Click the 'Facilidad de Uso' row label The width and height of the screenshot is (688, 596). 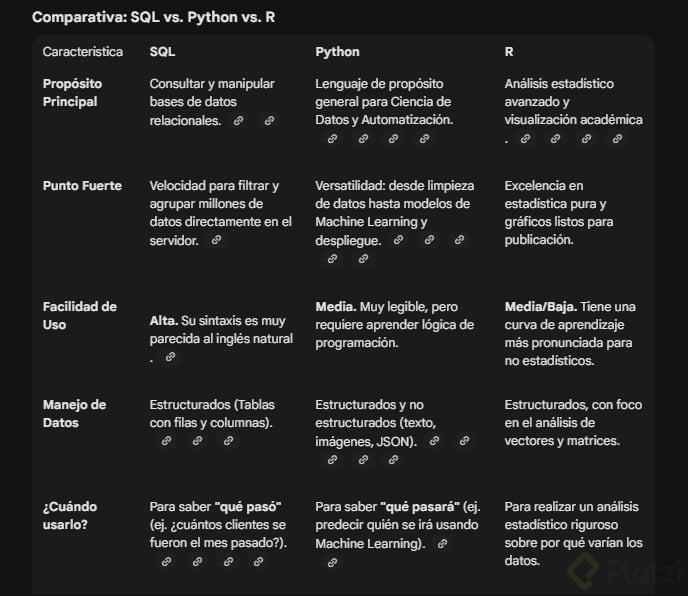(80, 315)
